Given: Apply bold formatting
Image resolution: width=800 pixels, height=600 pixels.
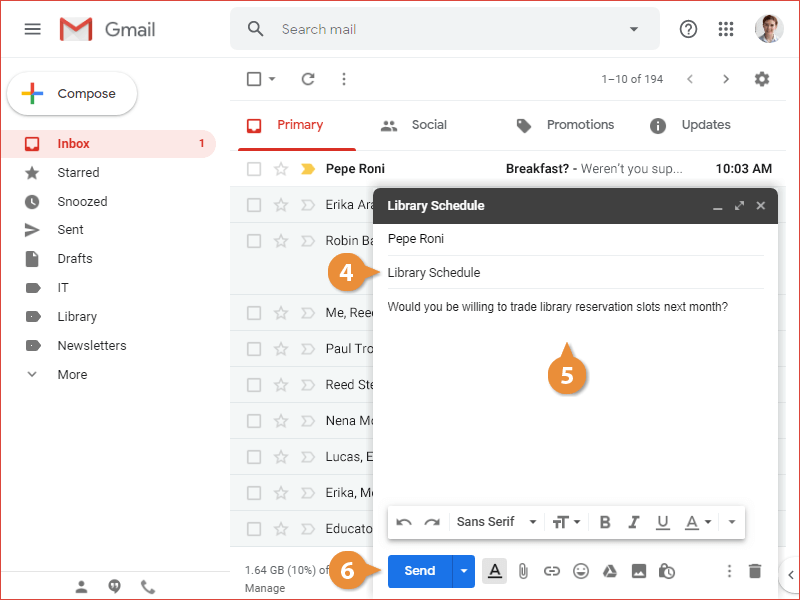Looking at the screenshot, I should tap(605, 522).
